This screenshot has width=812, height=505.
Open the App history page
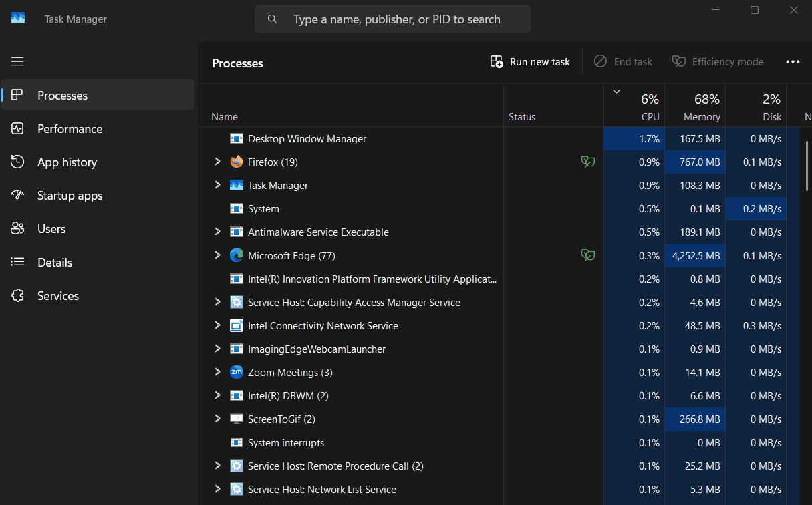click(x=98, y=162)
